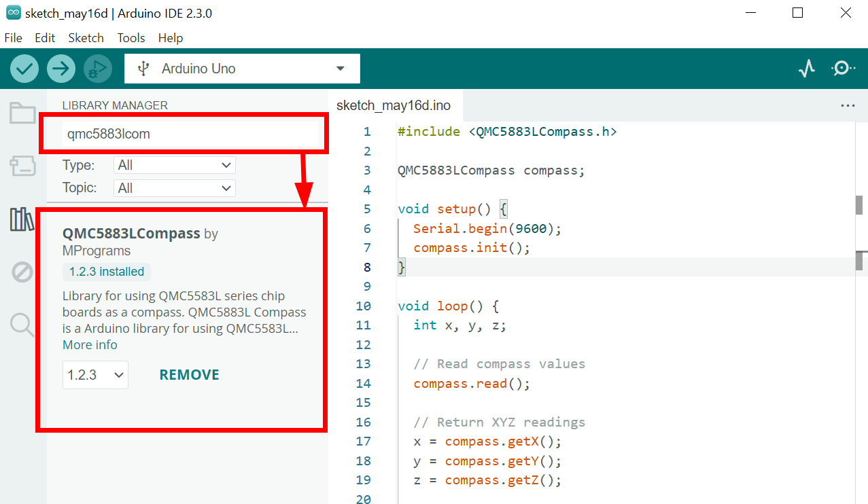Screen dimensions: 868x504
Task: Click the library description text
Action: pyautogui.click(x=184, y=312)
